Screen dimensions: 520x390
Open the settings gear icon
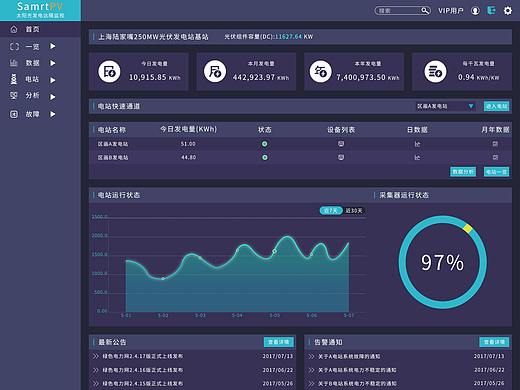coord(508,11)
